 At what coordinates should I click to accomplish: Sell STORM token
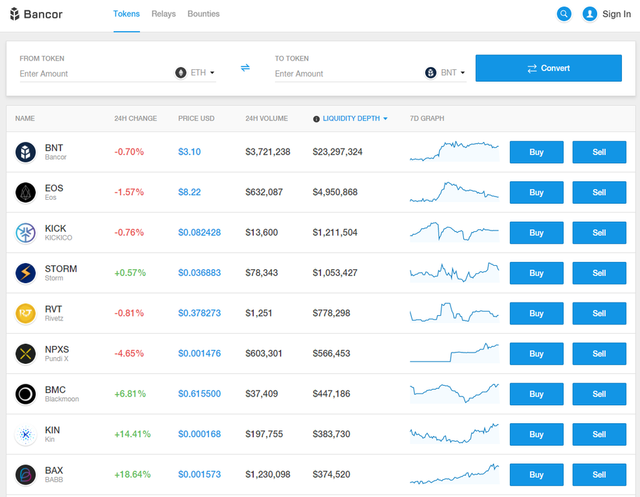[x=599, y=273]
